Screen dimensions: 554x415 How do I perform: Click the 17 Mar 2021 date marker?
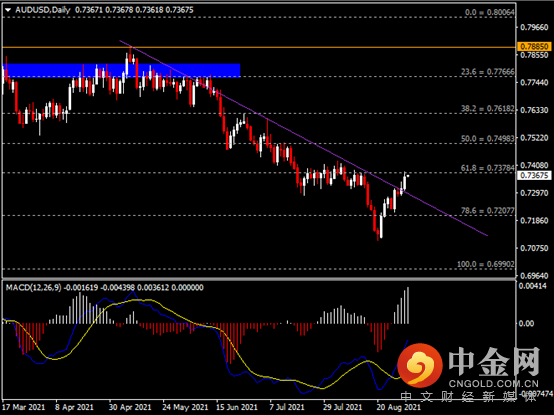point(24,407)
